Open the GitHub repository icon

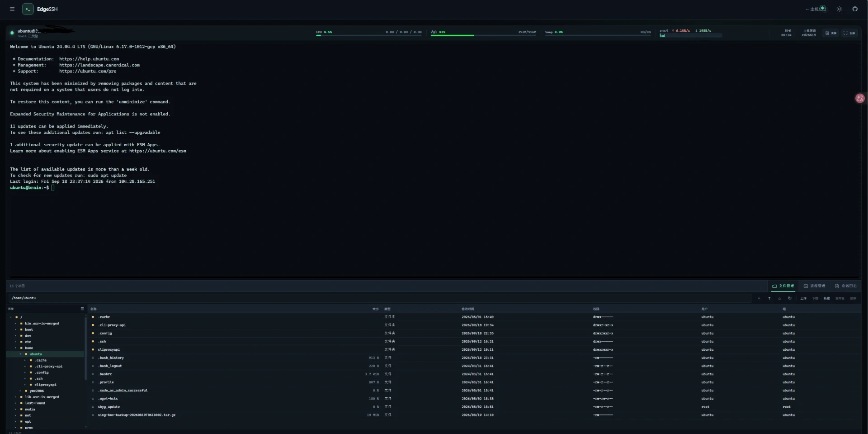point(855,9)
